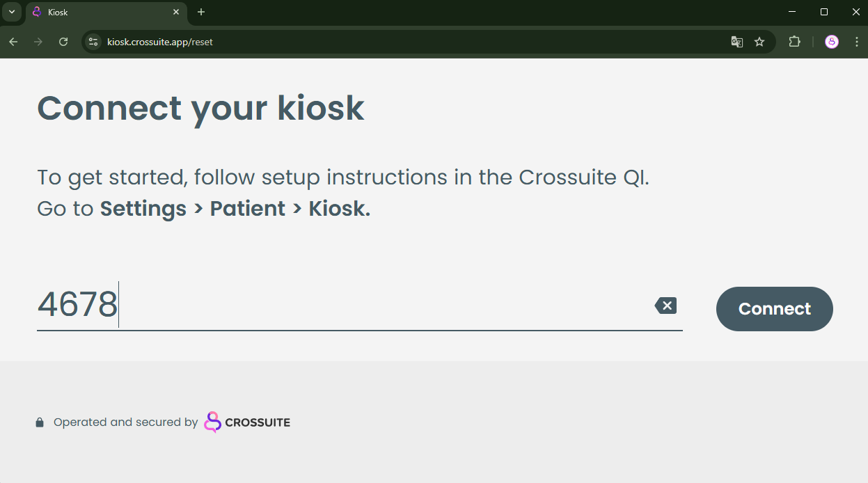Click the translate page icon

pos(736,42)
